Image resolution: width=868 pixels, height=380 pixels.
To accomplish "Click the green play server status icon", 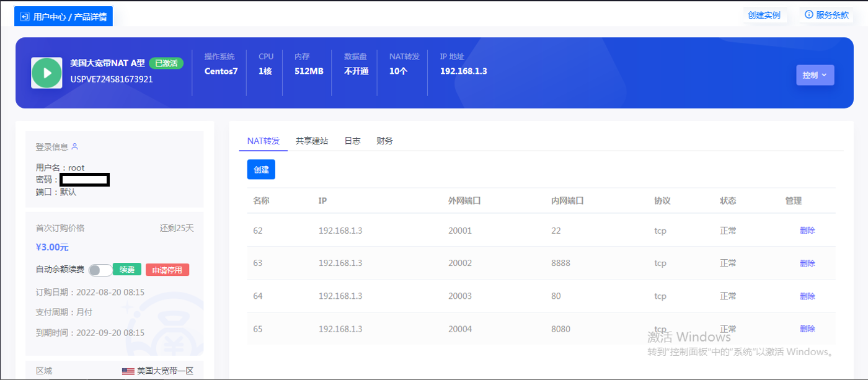I will 46,73.
